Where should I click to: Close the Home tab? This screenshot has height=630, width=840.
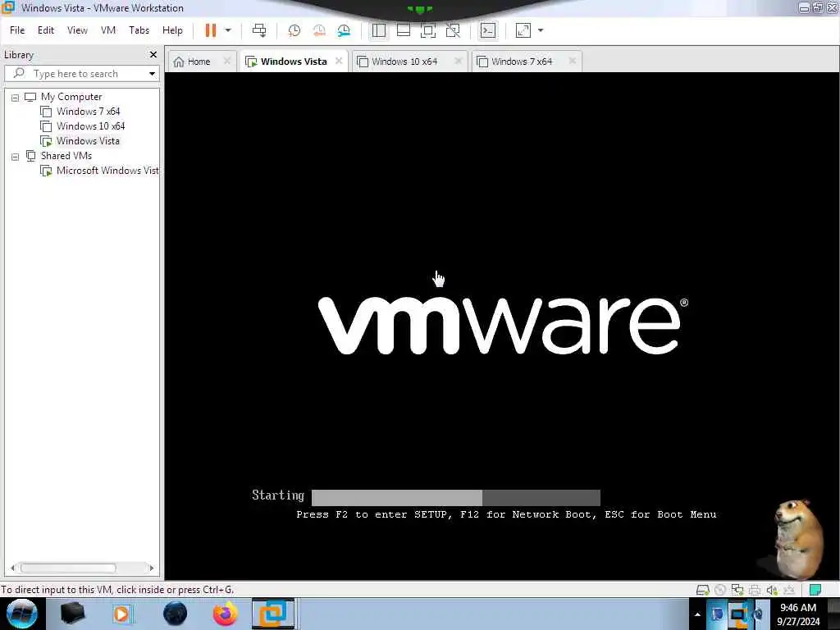[x=227, y=61]
